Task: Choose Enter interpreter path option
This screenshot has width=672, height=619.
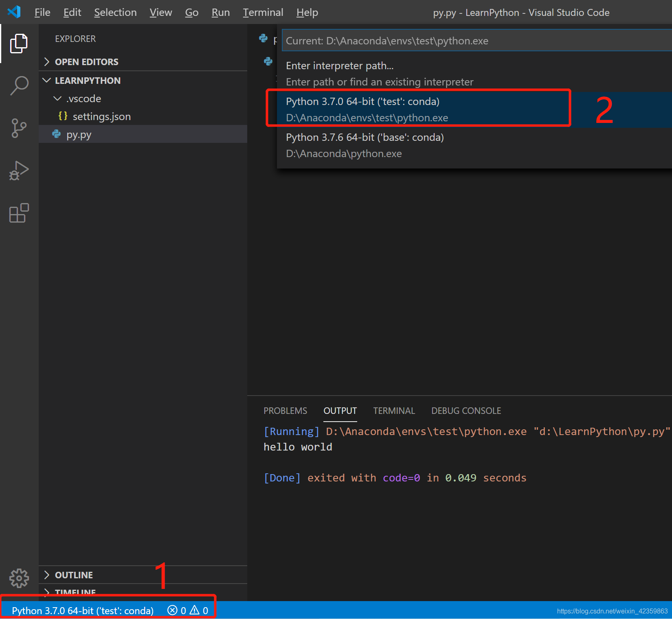Action: 474,74
